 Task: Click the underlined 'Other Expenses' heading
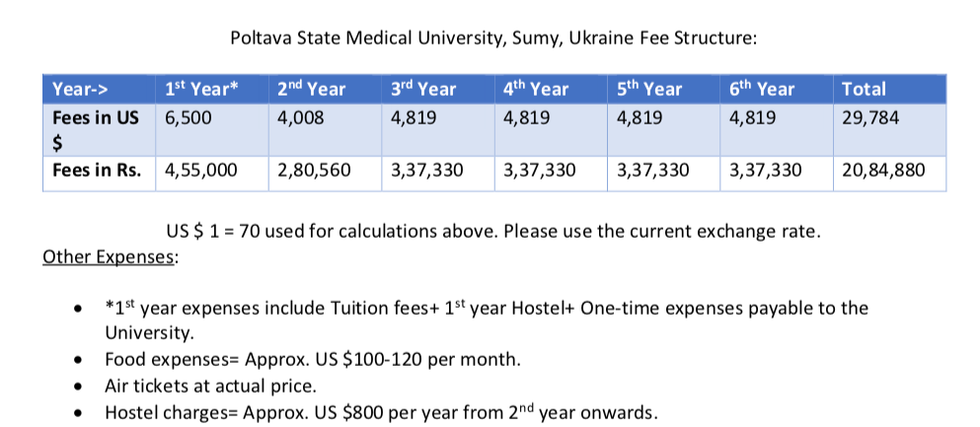pos(110,256)
